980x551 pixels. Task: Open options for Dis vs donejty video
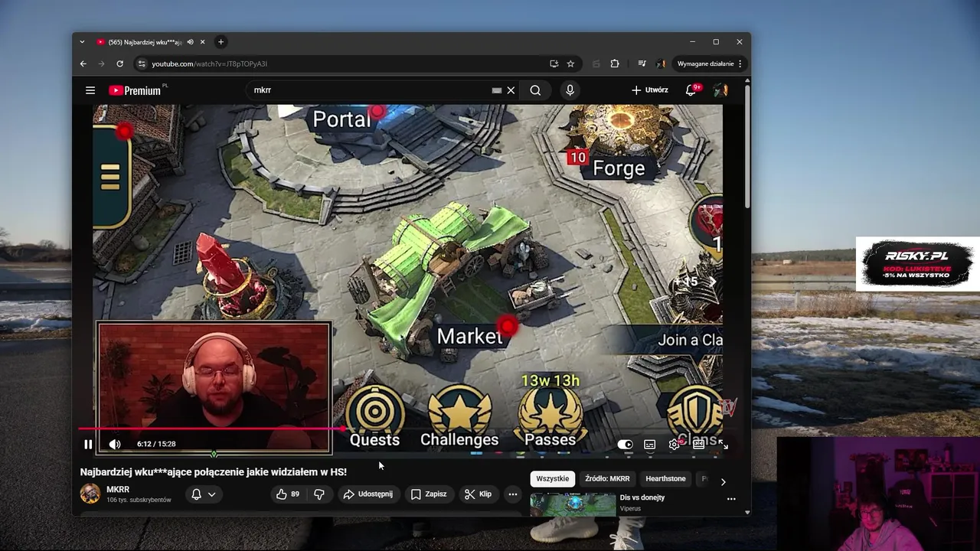point(731,499)
